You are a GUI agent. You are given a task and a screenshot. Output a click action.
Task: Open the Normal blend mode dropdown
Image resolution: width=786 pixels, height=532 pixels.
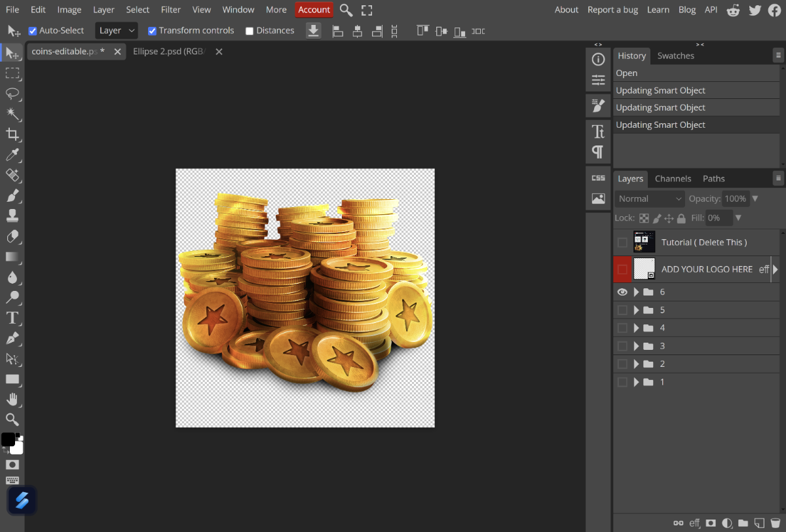pos(649,199)
